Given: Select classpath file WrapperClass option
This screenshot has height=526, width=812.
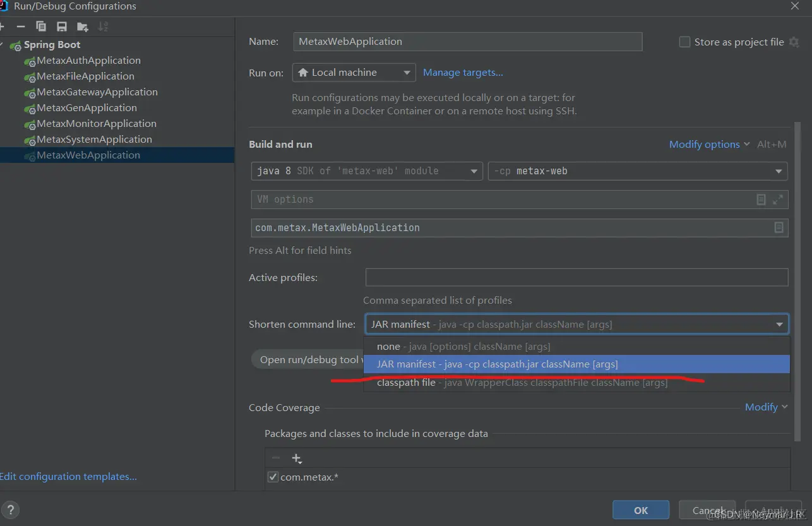Looking at the screenshot, I should point(576,383).
